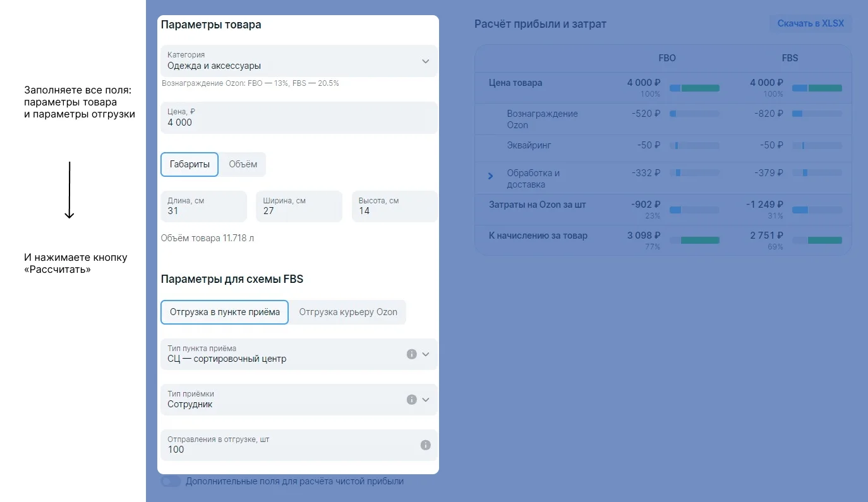Viewport: 868px width, 502px height.
Task: Click the FBS К начислению progress bar
Action: (x=817, y=241)
